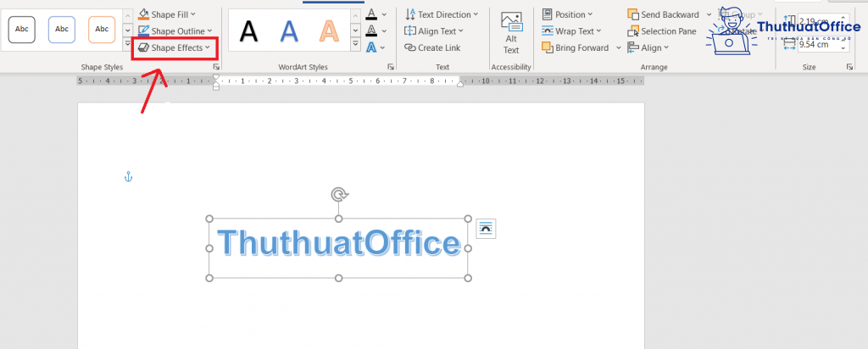Image resolution: width=868 pixels, height=349 pixels.
Task: Open the Shape Effects menu
Action: pos(175,48)
